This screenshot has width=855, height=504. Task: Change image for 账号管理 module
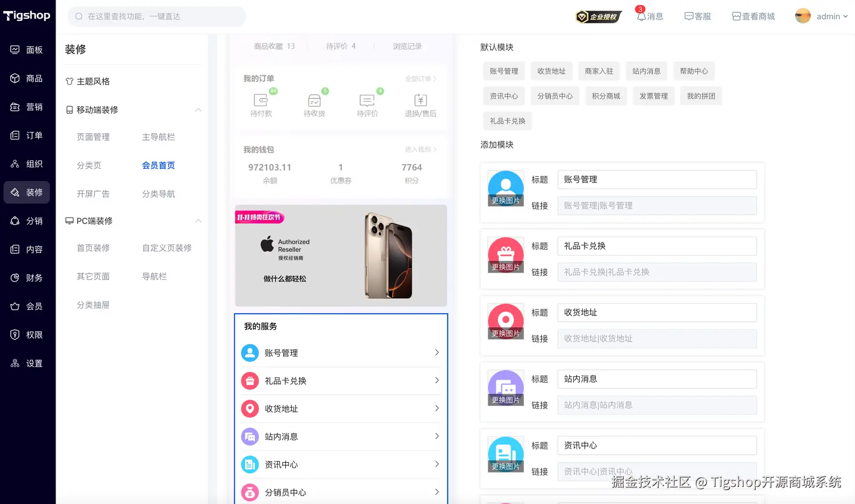[x=506, y=200]
